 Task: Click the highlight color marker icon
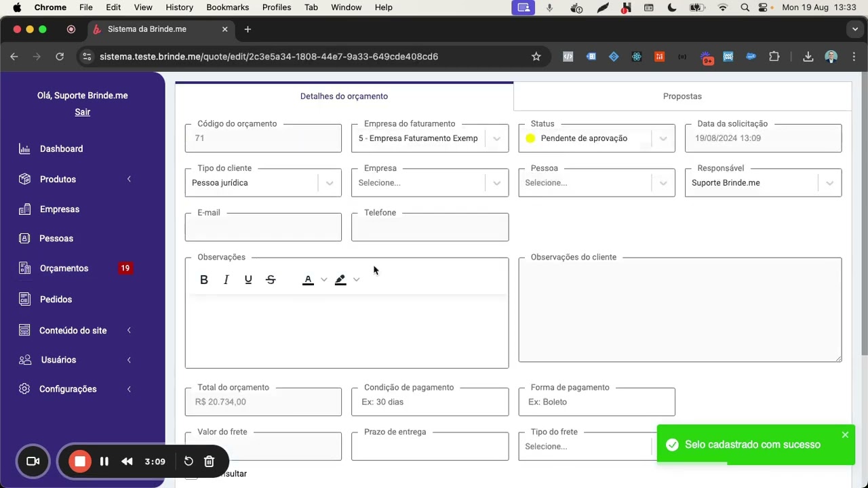(x=340, y=280)
